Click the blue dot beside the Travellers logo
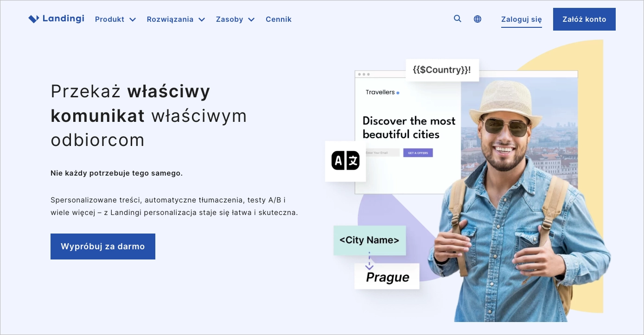 (398, 92)
